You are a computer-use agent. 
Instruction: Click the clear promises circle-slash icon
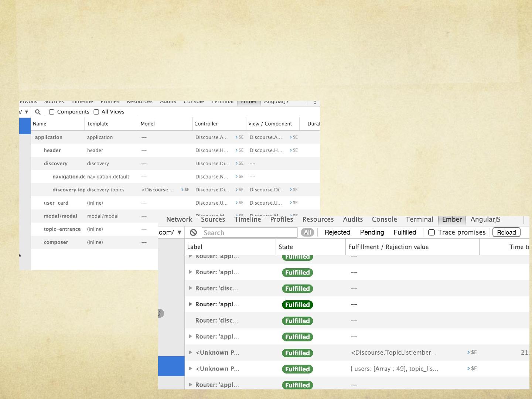(x=193, y=232)
